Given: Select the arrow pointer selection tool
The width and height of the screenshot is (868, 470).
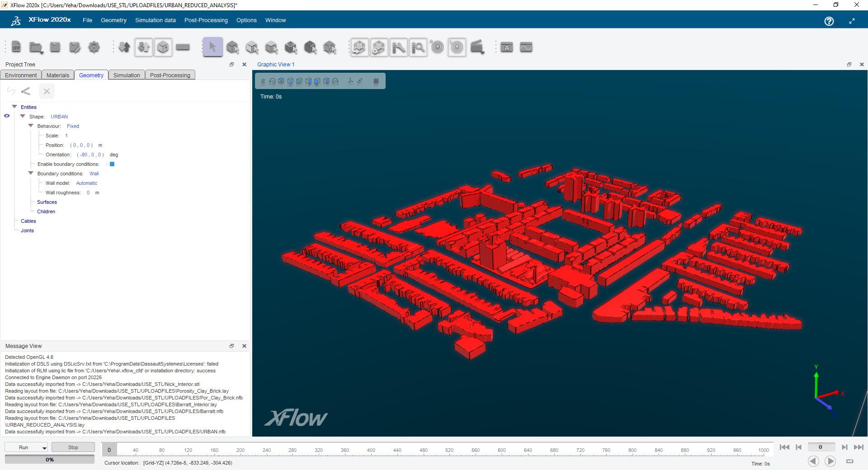Looking at the screenshot, I should click(x=213, y=47).
